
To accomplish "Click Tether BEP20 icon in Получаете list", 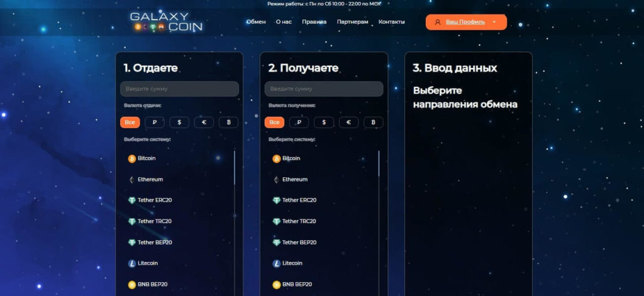I will [277, 243].
